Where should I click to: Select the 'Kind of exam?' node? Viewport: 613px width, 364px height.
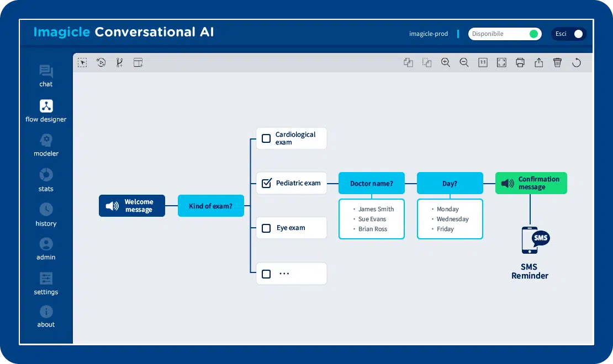[x=211, y=206]
